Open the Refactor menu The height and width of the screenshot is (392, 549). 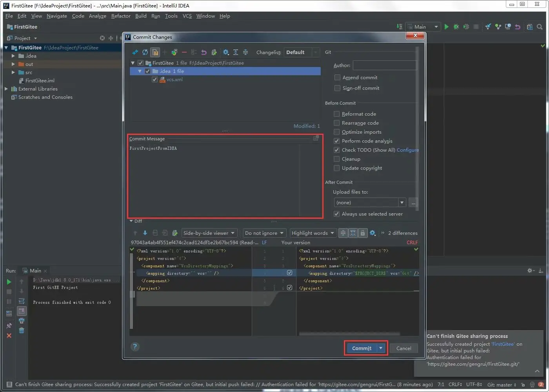pyautogui.click(x=121, y=16)
